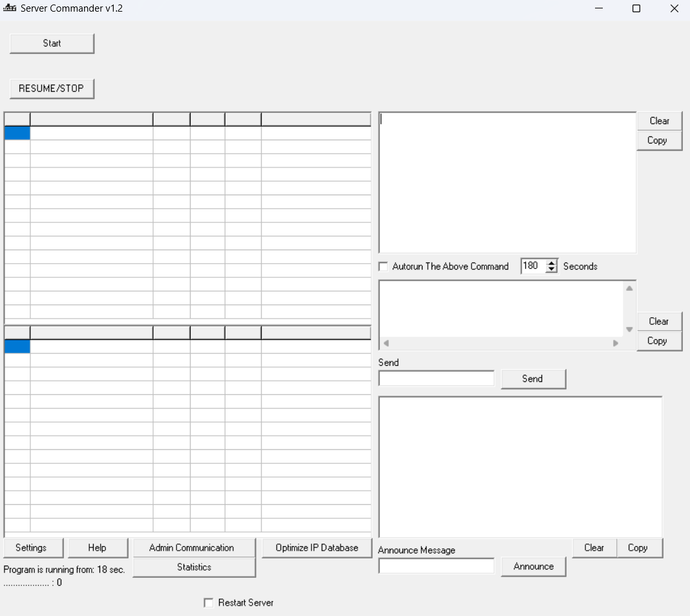Clear the top command output box

[x=659, y=121]
